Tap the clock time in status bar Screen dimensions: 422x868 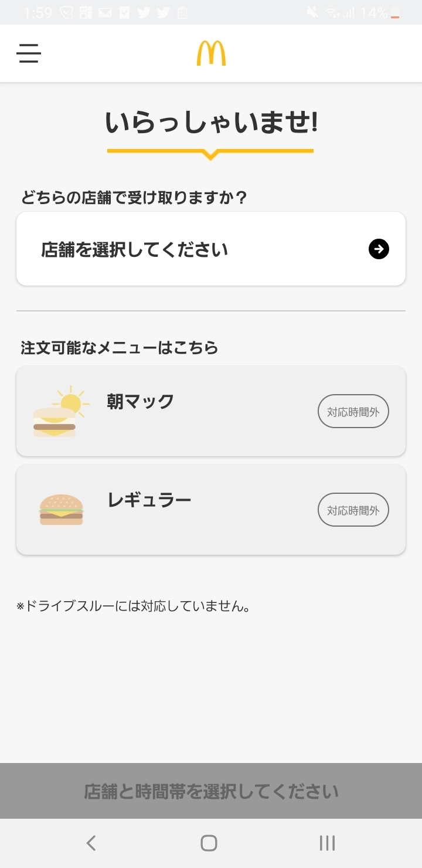(38, 12)
